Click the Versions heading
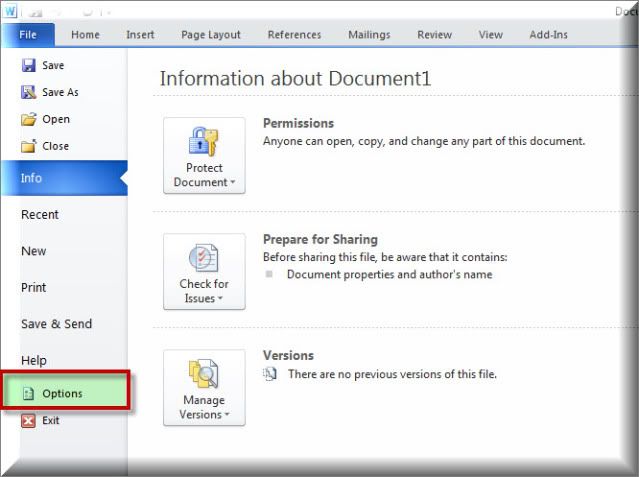The image size is (639, 477). (x=288, y=356)
